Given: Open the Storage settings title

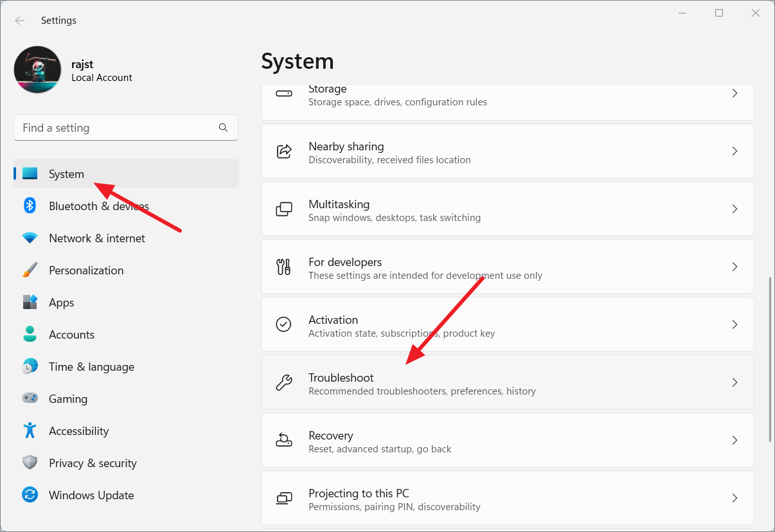Looking at the screenshot, I should (328, 89).
